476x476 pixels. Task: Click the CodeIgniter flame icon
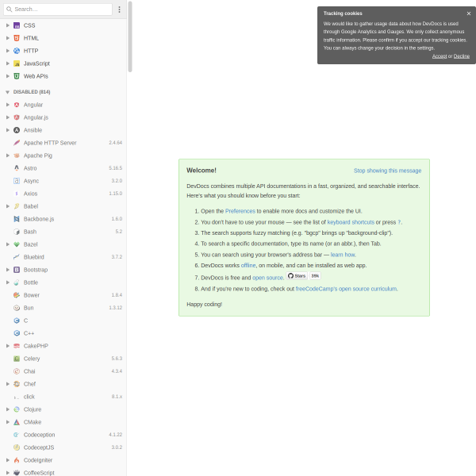(17, 460)
